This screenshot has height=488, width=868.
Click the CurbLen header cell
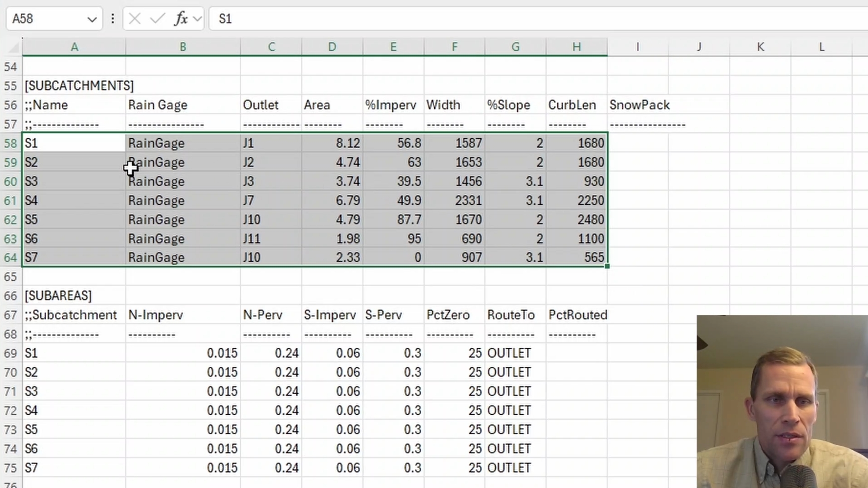pos(577,105)
